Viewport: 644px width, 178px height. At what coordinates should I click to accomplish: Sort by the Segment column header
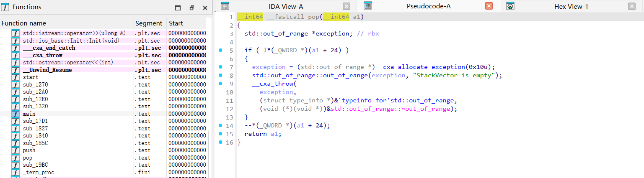tap(150, 23)
